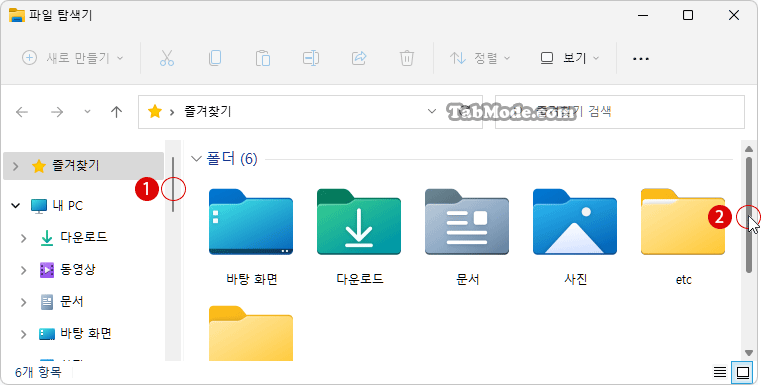The height and width of the screenshot is (385, 763).
Task: Click 즐겨찾기 in the address bar
Action: (208, 112)
